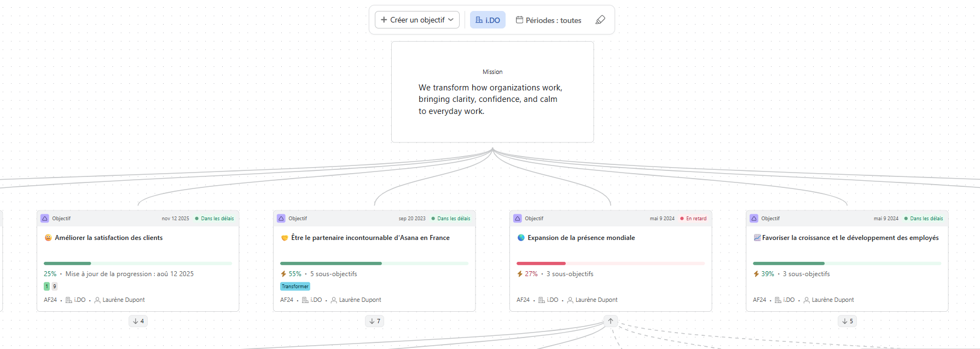This screenshot has width=980, height=349.
Task: Expand the 4 sub-goals under satisfaction clients
Action: tap(138, 321)
